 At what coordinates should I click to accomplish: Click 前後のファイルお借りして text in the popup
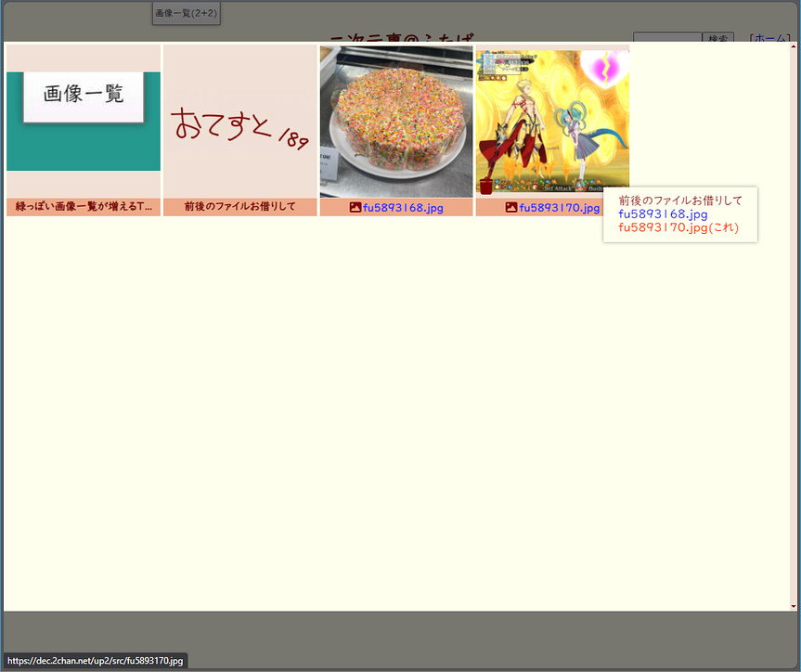click(x=680, y=200)
